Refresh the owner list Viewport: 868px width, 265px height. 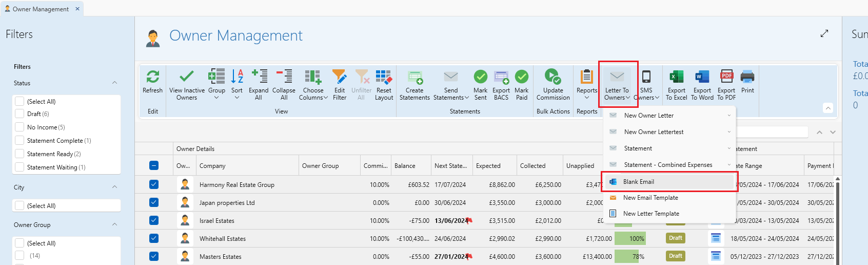coord(152,82)
